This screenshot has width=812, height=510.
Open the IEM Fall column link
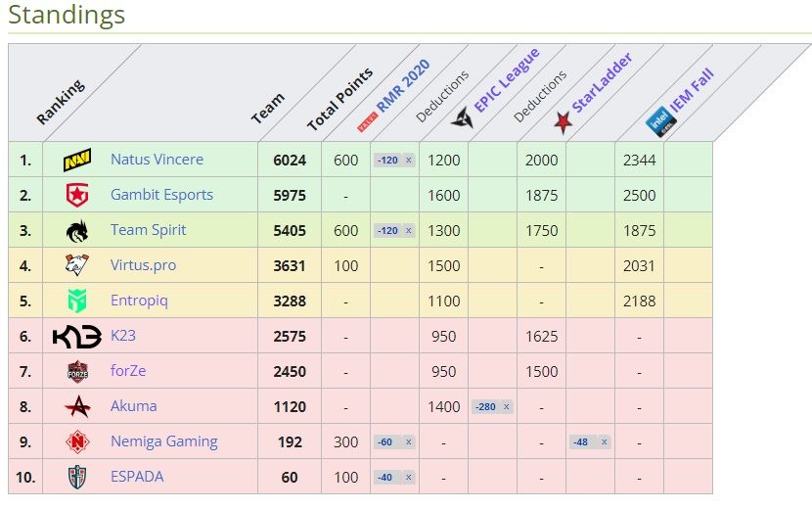click(x=693, y=90)
